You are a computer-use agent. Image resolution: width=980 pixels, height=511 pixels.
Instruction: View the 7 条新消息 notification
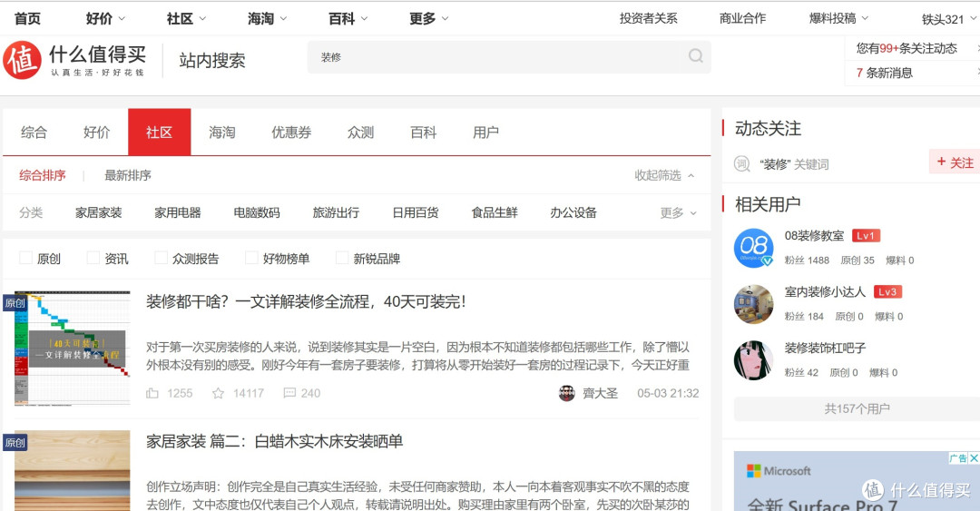click(885, 74)
